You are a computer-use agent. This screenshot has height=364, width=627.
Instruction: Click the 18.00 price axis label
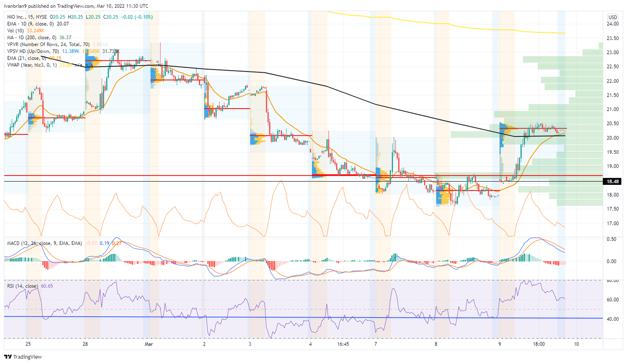[612, 195]
